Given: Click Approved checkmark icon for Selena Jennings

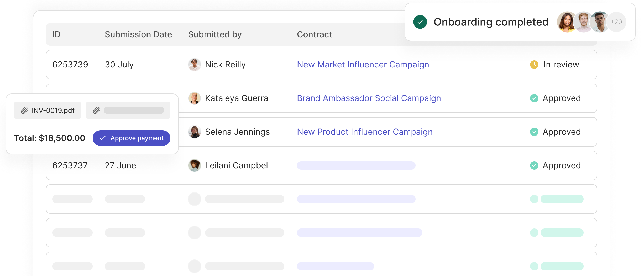Looking at the screenshot, I should (534, 132).
